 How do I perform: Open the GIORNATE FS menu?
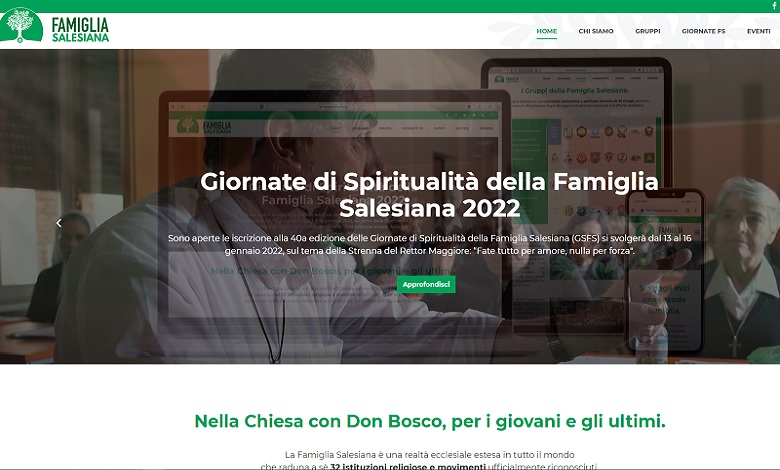(703, 31)
